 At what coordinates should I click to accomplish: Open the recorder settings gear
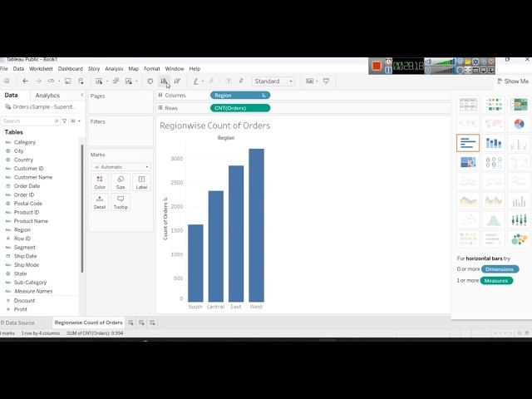[475, 62]
